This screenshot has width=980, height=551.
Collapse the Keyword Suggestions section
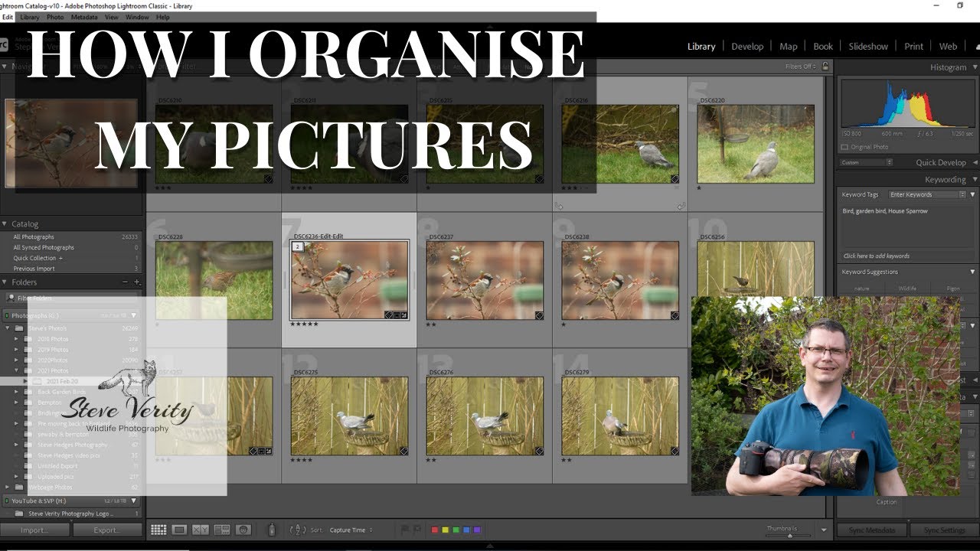(973, 272)
